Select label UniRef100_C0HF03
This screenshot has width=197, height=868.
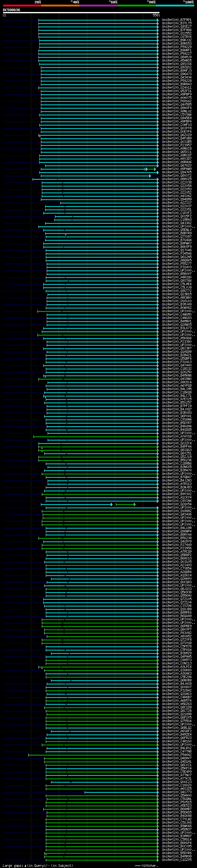[x=176, y=125]
